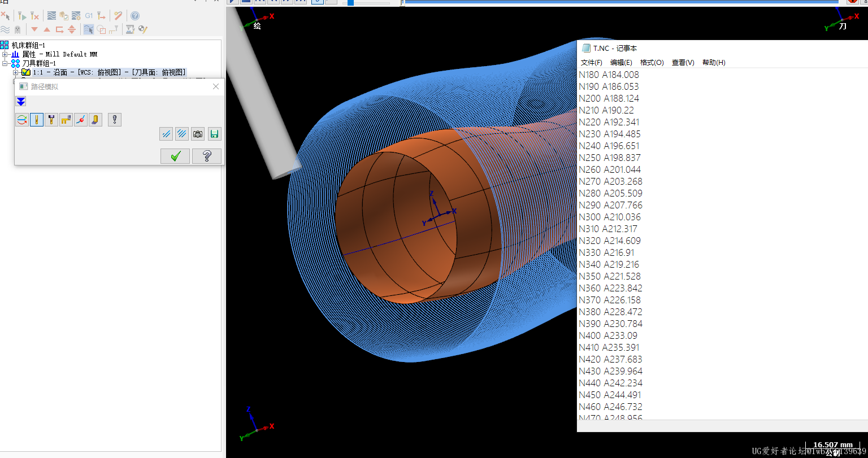Open 格式(O) menu in Notepad
The width and height of the screenshot is (868, 458).
pos(652,63)
